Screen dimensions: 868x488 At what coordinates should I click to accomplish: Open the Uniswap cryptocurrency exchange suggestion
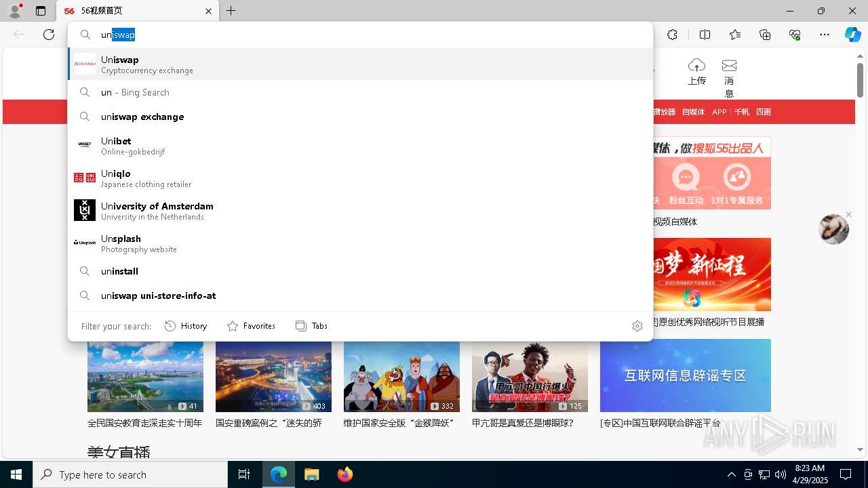[360, 64]
